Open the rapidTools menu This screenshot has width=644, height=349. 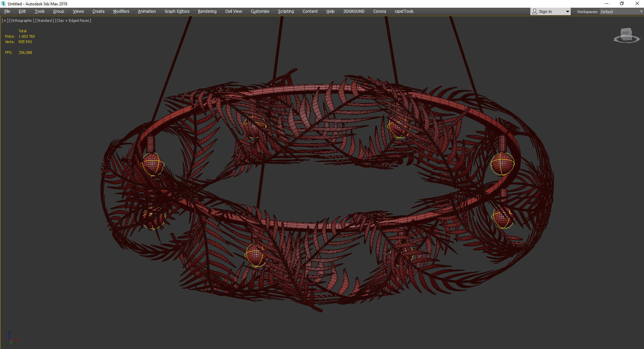[x=404, y=11]
